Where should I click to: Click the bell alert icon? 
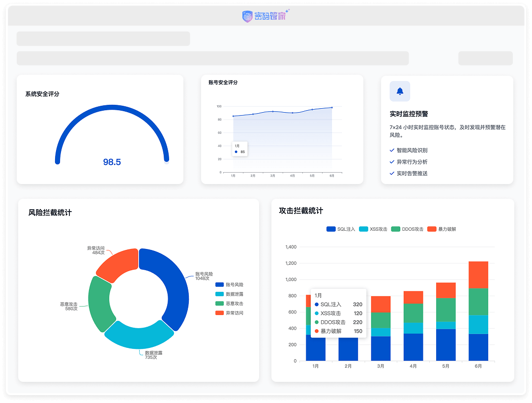400,91
